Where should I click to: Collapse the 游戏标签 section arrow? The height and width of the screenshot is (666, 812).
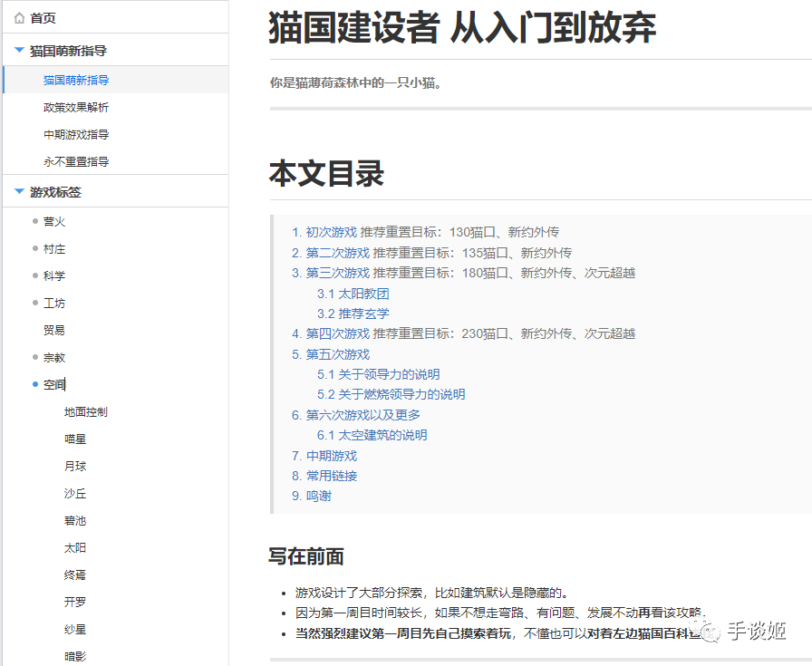click(x=19, y=192)
